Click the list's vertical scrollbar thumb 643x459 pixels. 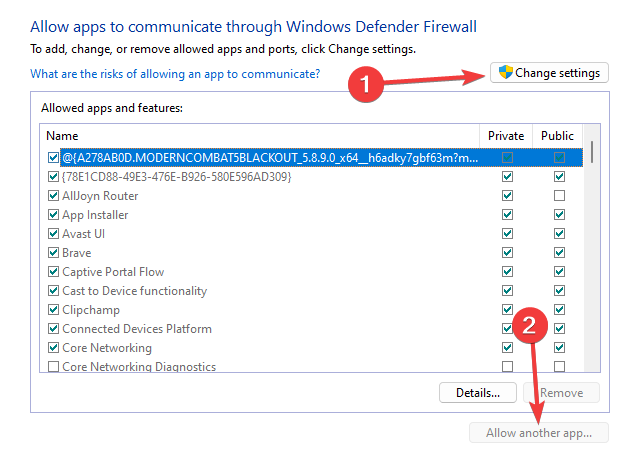pos(593,151)
